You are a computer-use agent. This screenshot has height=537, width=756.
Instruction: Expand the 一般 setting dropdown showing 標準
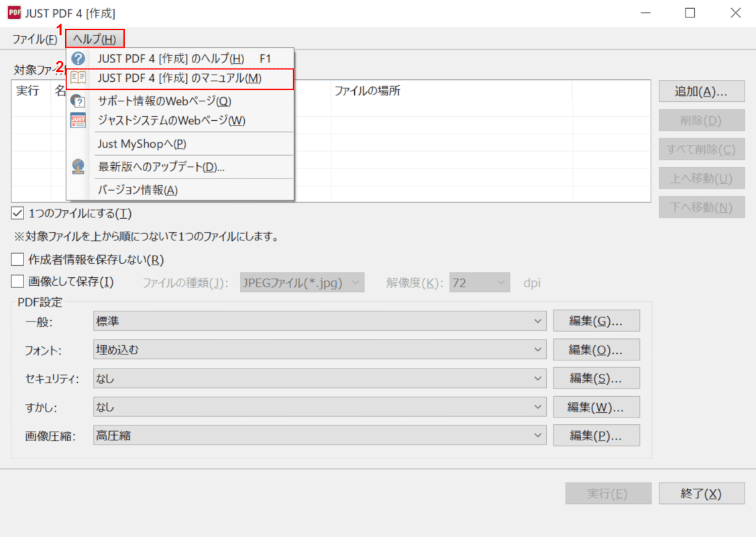(x=320, y=322)
